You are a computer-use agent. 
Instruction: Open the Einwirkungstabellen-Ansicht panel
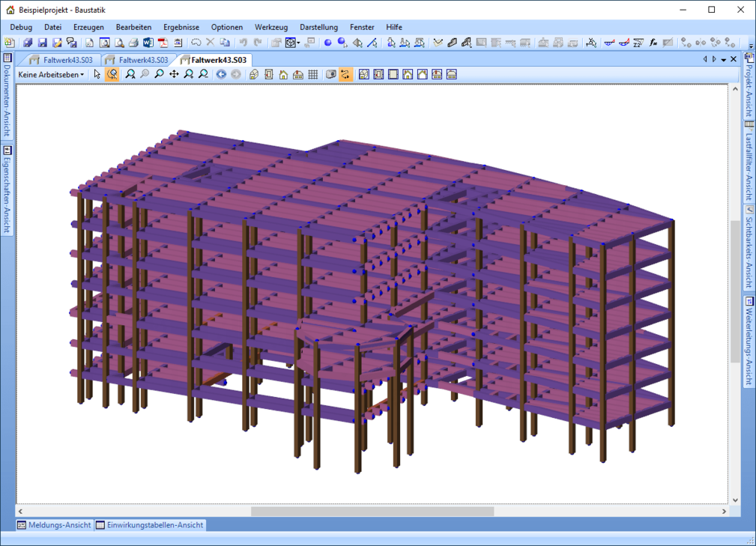(150, 525)
